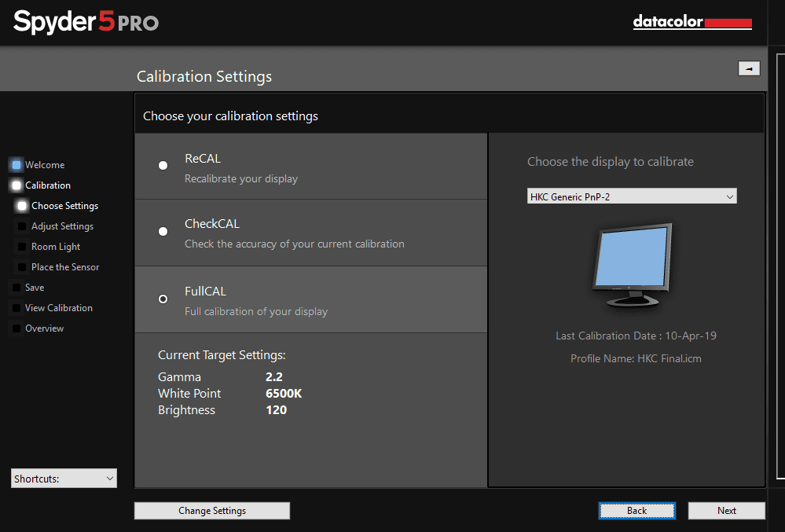Click 'Full calibration of your display' description

256,311
